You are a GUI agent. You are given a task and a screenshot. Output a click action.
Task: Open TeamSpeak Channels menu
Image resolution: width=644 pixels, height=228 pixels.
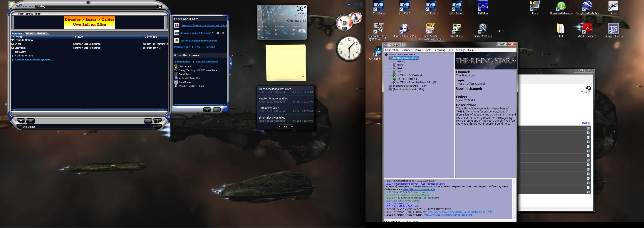click(x=407, y=50)
